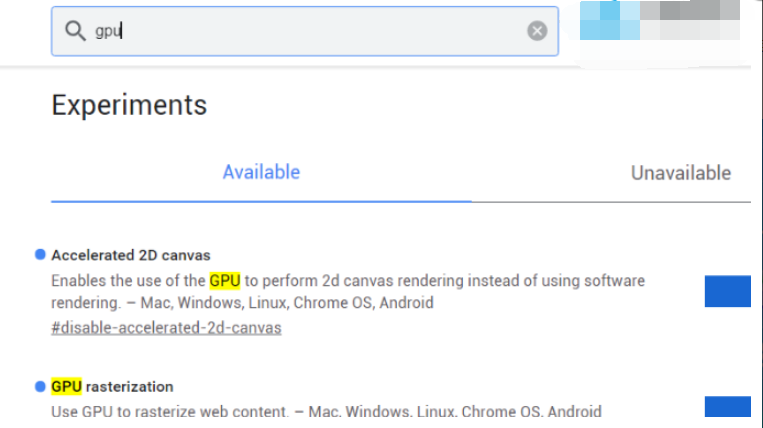Clear the search box with the X icon
The height and width of the screenshot is (428, 763).
pyautogui.click(x=537, y=31)
